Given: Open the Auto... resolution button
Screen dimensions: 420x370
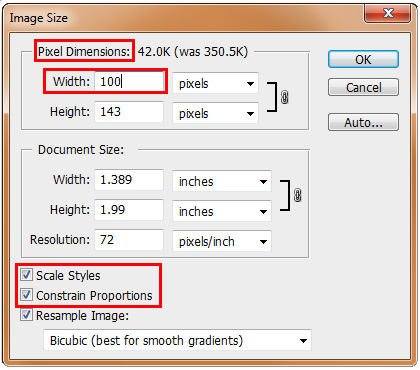Looking at the screenshot, I should tap(363, 122).
